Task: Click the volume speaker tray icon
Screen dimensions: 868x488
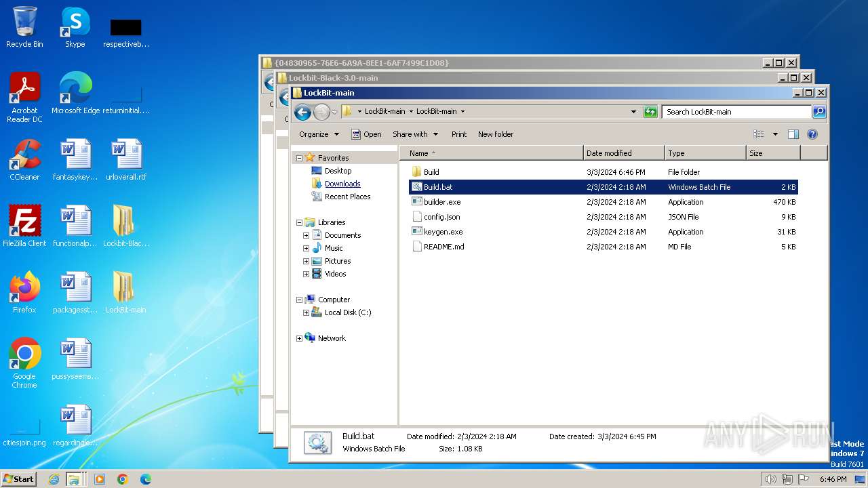Action: (x=770, y=479)
